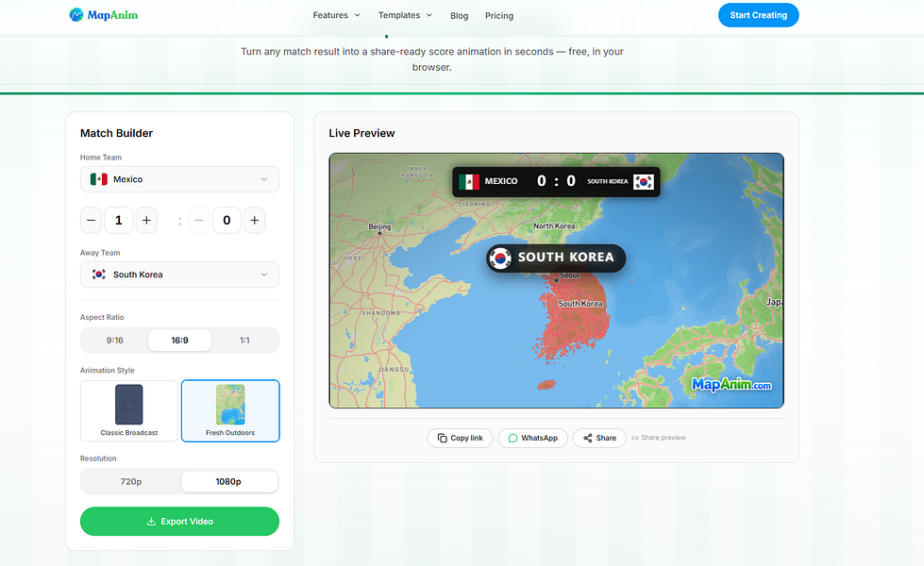Choose the Classic Broadcast animation style
The width and height of the screenshot is (924, 566).
129,410
